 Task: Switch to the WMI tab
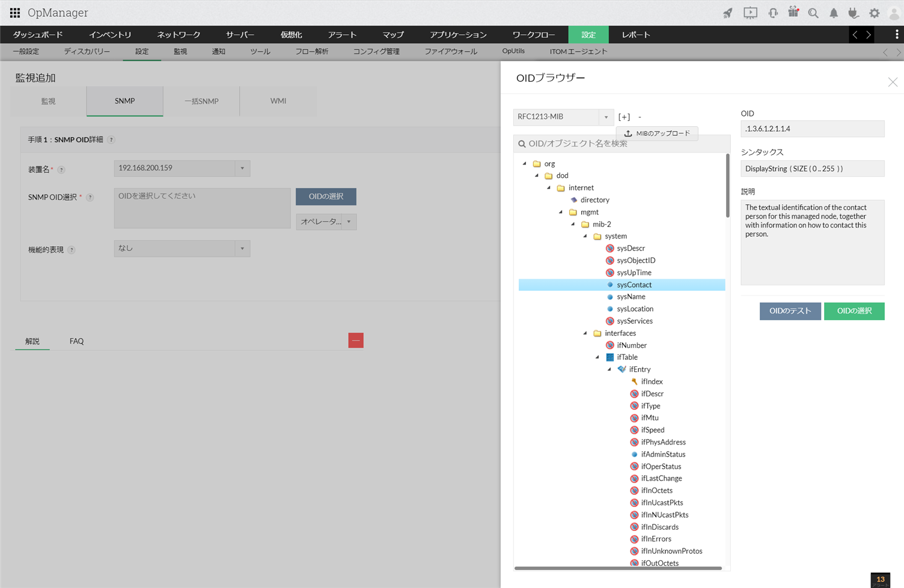(x=278, y=101)
